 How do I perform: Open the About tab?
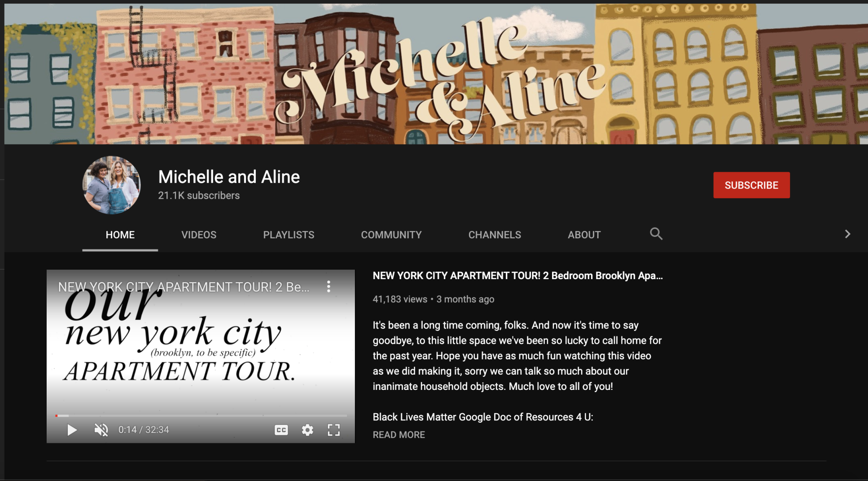(583, 235)
